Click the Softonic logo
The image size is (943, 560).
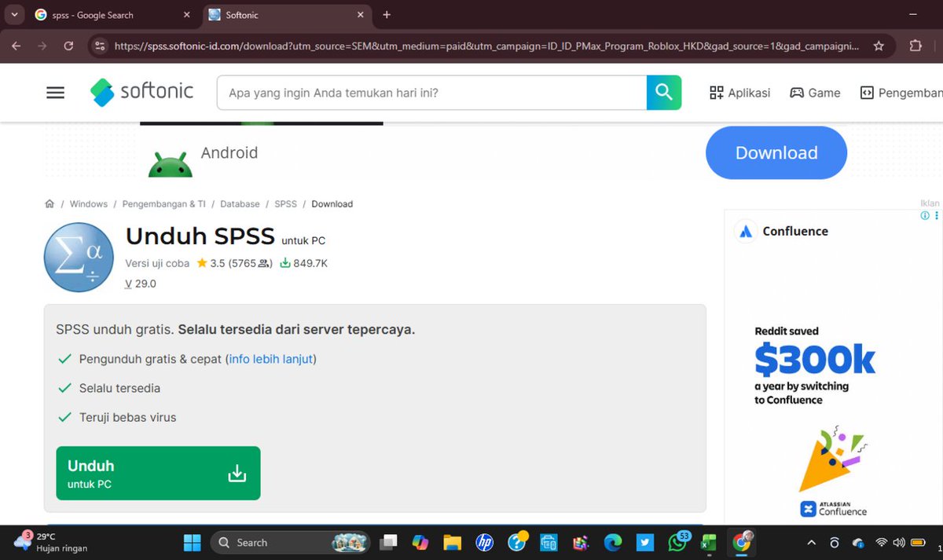142,92
